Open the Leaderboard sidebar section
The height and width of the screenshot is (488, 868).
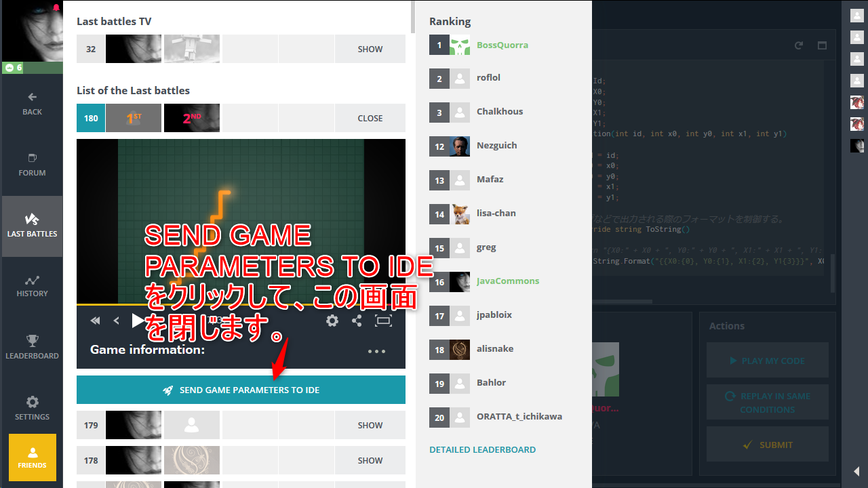coord(32,348)
